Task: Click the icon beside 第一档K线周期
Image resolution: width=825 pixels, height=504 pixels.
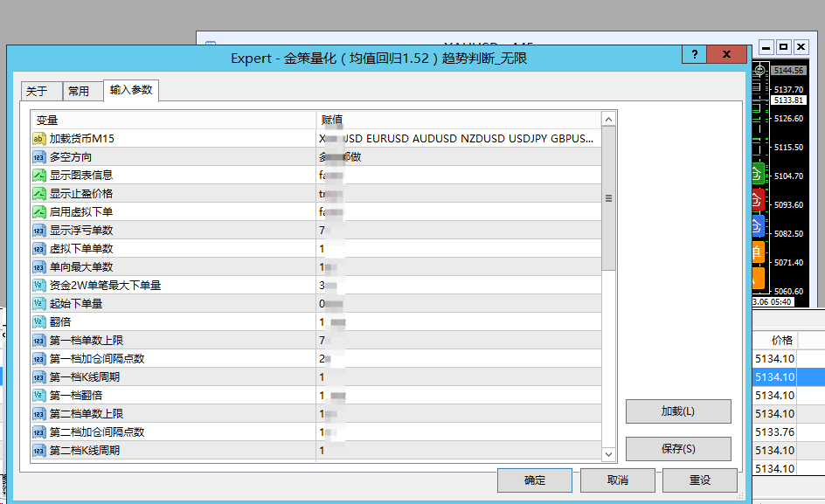Action: point(39,377)
